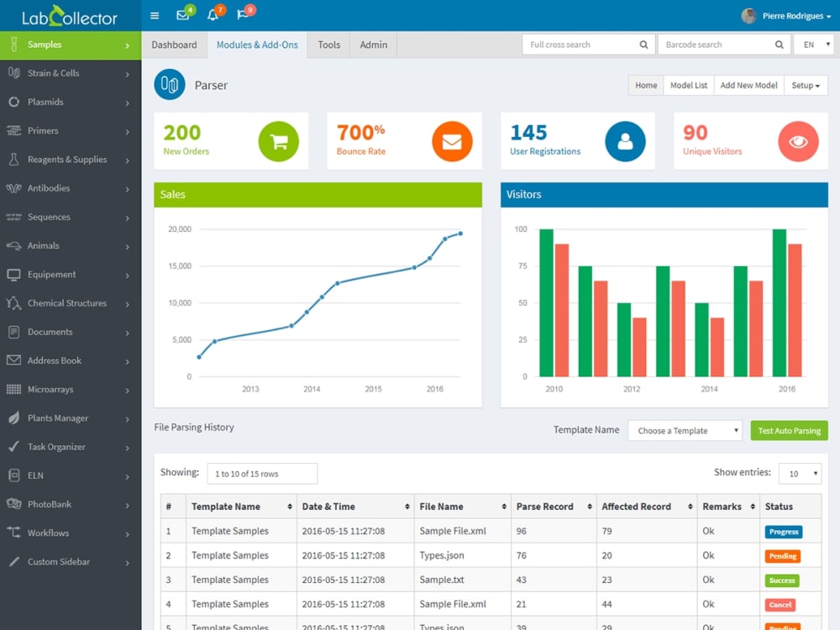Viewport: 840px width, 630px height.
Task: Click the Workflows sidebar icon
Action: click(14, 533)
